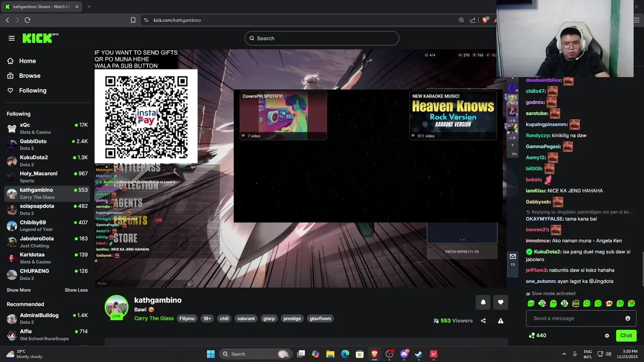Open Discord from the taskbar
The height and width of the screenshot is (362, 644).
(x=404, y=354)
